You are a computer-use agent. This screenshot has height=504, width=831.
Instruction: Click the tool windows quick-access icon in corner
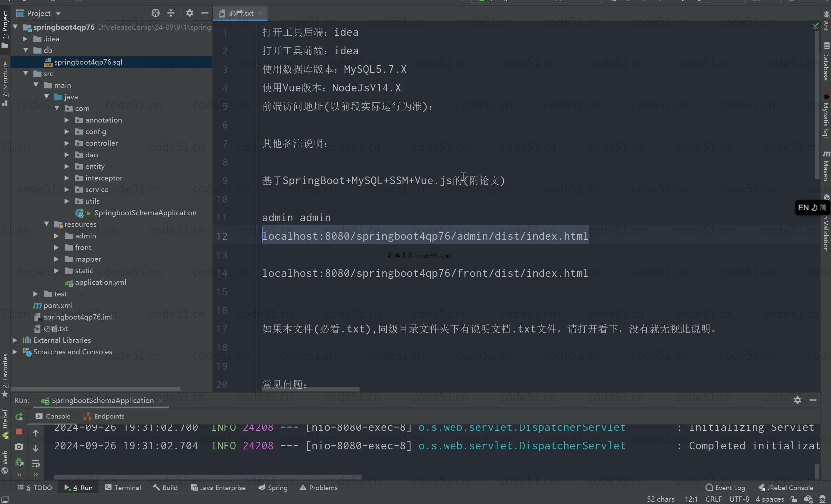(5, 499)
